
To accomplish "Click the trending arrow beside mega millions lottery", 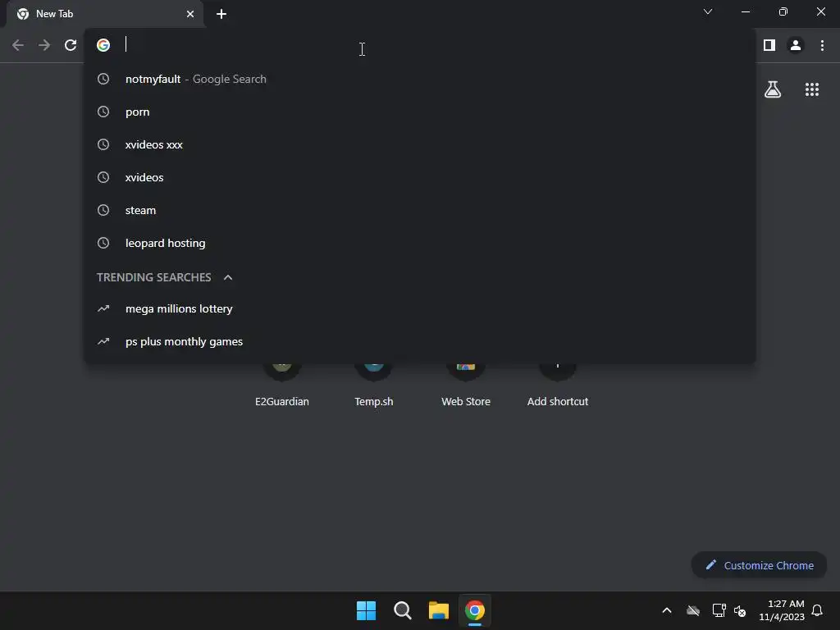I will point(103,308).
